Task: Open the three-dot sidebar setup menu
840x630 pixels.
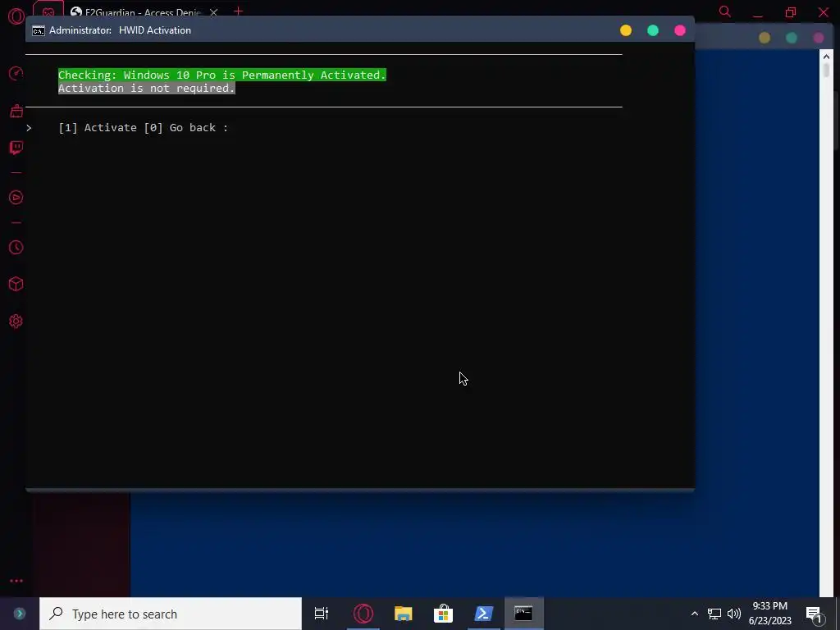Action: 16,581
